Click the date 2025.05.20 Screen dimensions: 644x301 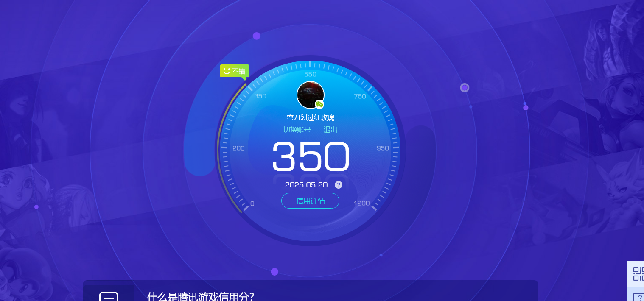tap(306, 185)
